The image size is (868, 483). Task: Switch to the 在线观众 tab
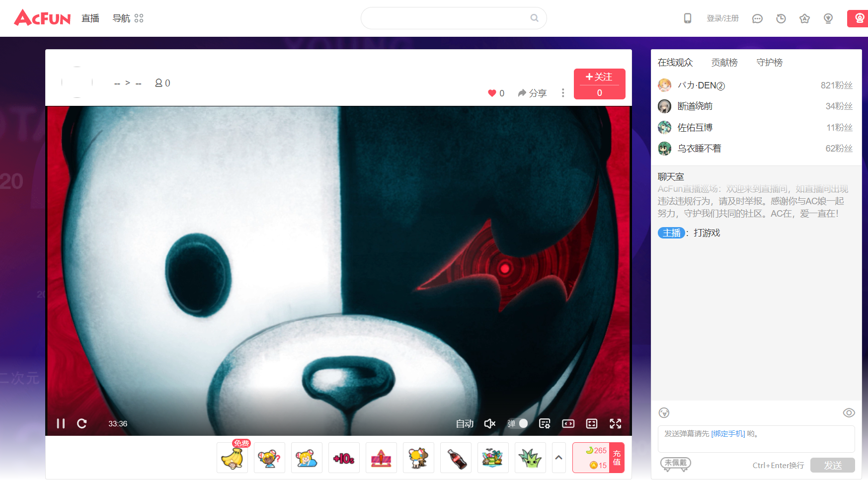pos(675,63)
